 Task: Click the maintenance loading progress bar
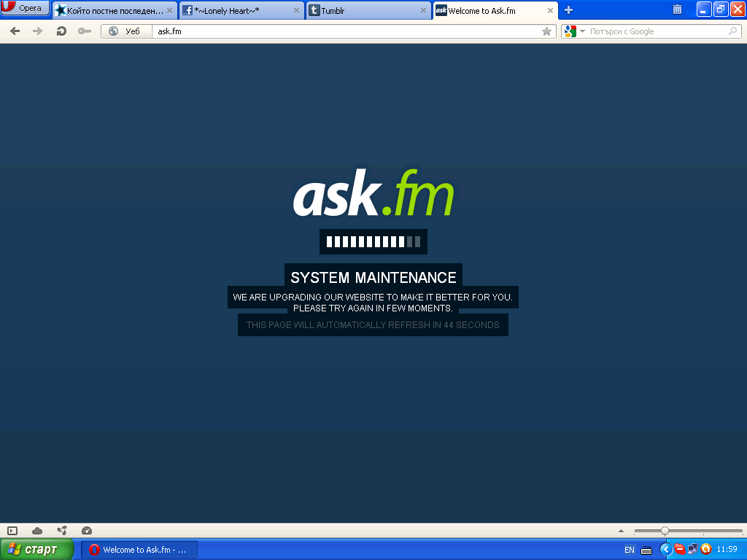(373, 242)
